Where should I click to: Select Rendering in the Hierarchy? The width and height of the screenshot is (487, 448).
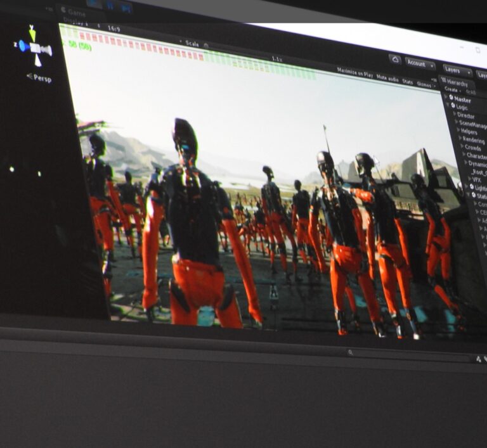click(474, 140)
